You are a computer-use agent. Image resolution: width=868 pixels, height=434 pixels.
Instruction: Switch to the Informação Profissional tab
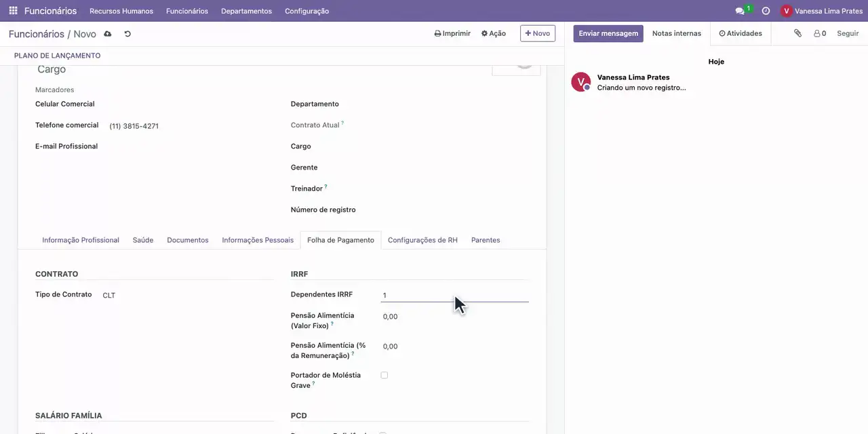click(x=81, y=240)
